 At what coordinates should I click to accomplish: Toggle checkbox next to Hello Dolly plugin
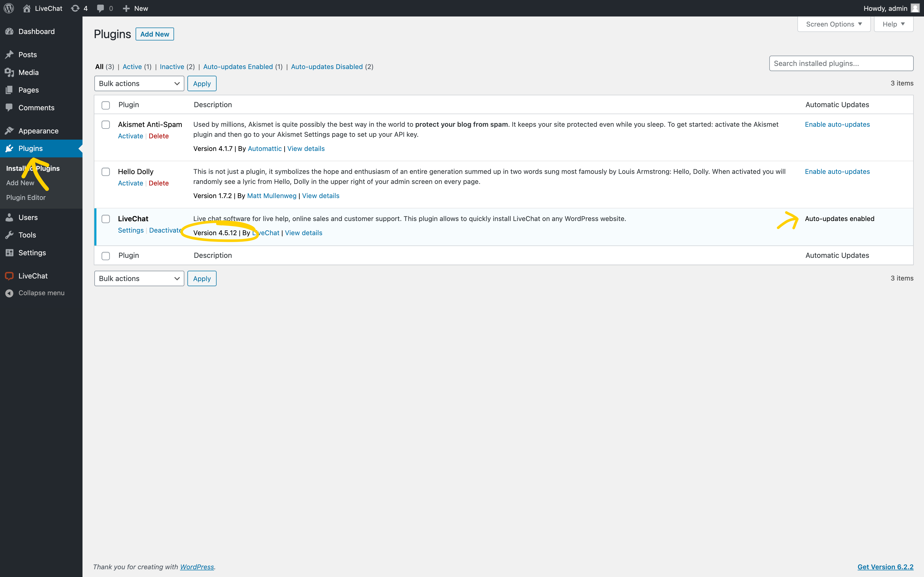105,172
